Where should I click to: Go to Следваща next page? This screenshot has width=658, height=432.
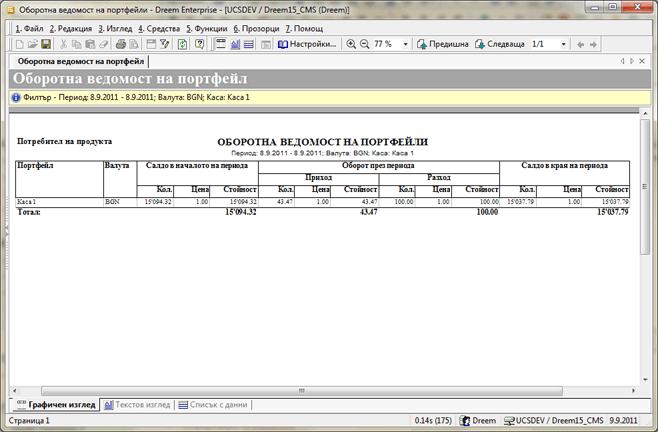coord(500,44)
